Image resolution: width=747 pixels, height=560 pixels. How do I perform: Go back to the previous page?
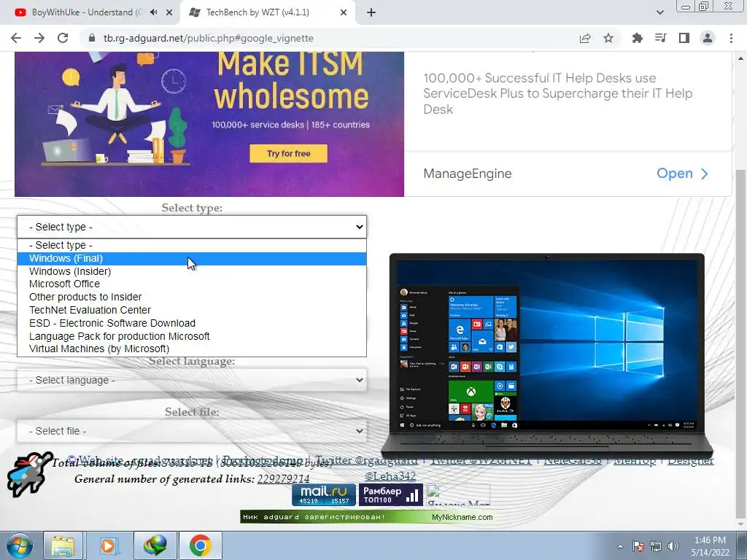coord(16,38)
